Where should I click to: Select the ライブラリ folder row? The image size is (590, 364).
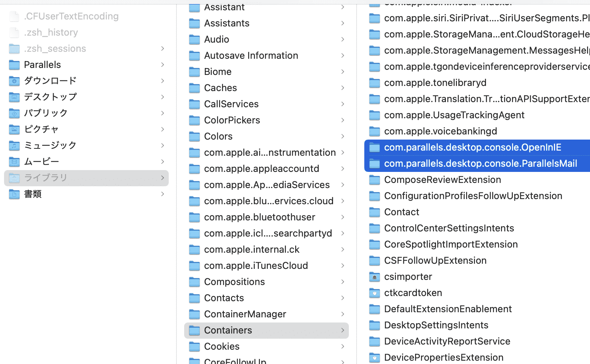[86, 178]
